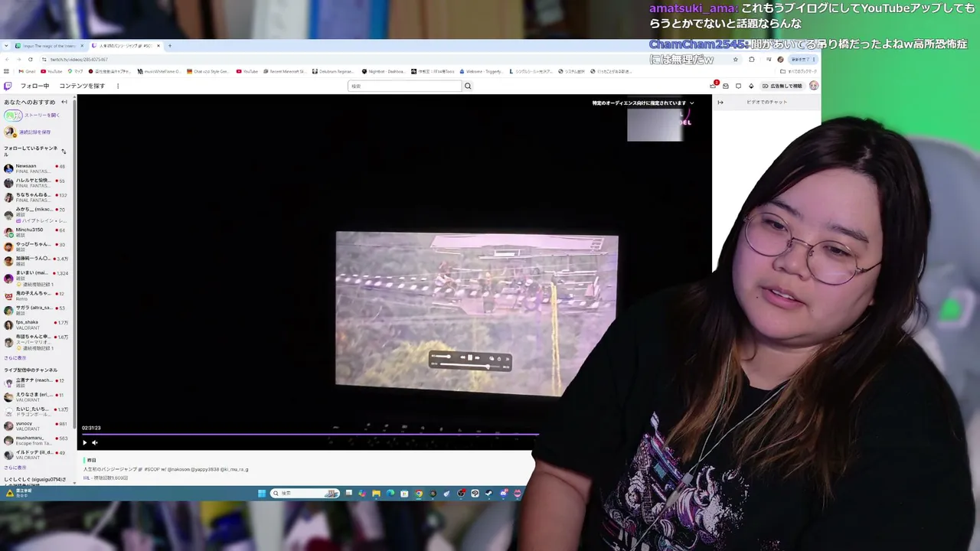This screenshot has width=980, height=551.
Task: Click the 02:31:23 video timestamp
Action: click(91, 428)
